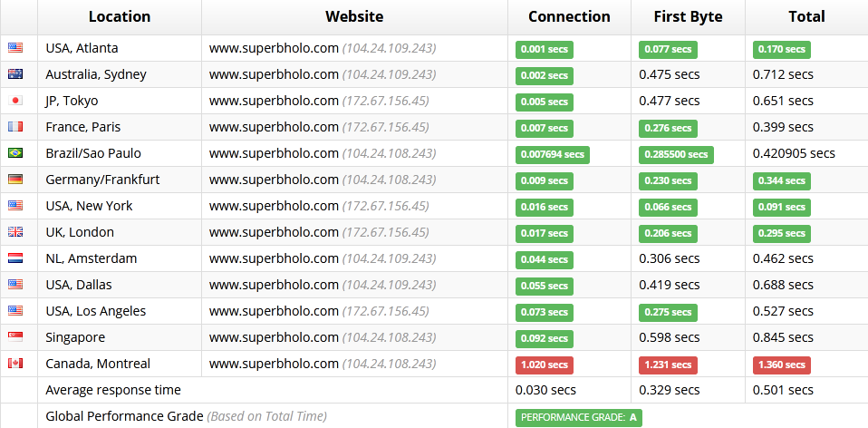Screen dimensions: 868x428
Task: Click the Performance Grade A badge
Action: click(578, 418)
